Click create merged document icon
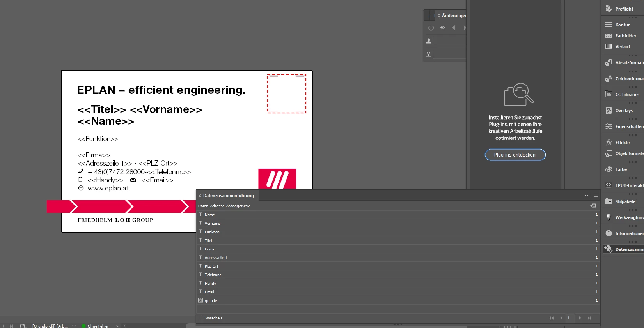This screenshot has height=328, width=644. [593, 206]
